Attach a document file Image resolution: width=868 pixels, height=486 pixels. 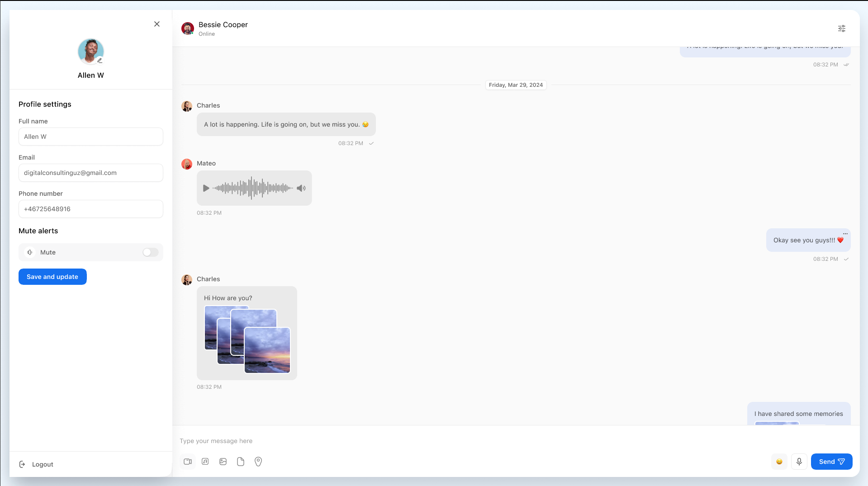point(241,462)
